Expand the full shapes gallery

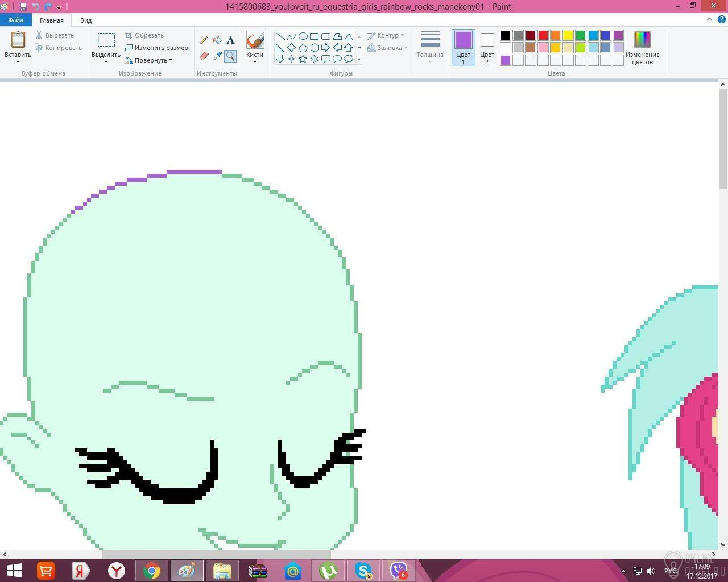(359, 59)
